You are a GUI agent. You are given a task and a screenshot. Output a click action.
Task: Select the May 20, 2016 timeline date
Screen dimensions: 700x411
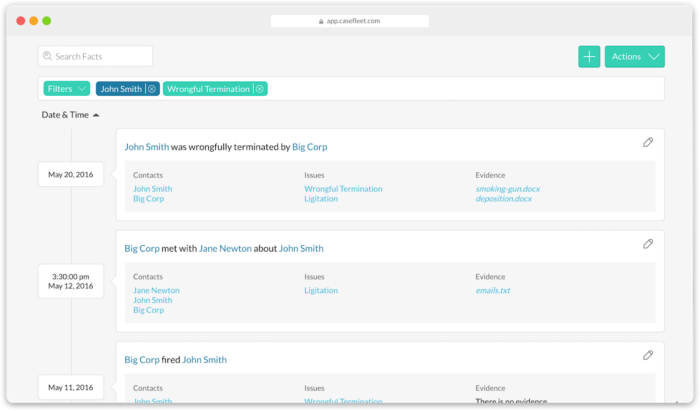(x=71, y=174)
